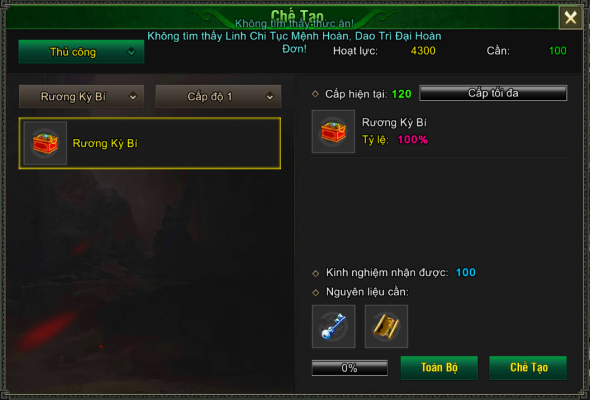The image size is (590, 400).
Task: Click the Cấp tối đa level bar
Action: pyautogui.click(x=493, y=93)
